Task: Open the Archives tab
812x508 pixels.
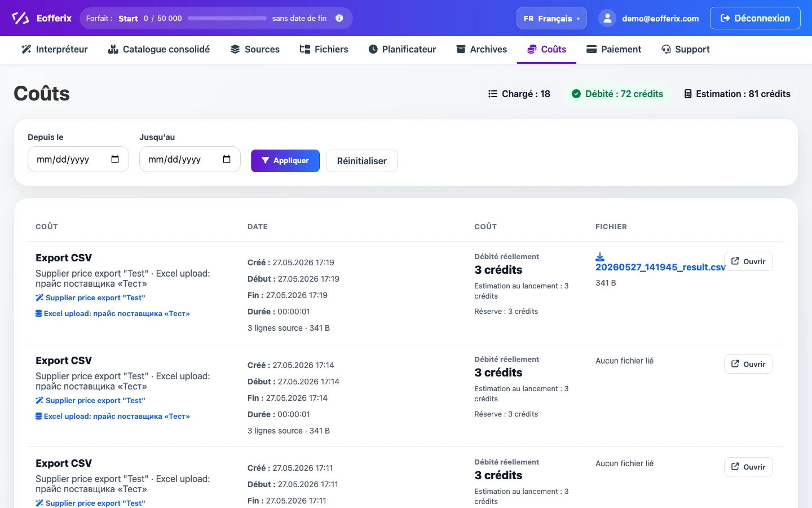Action: [482, 49]
